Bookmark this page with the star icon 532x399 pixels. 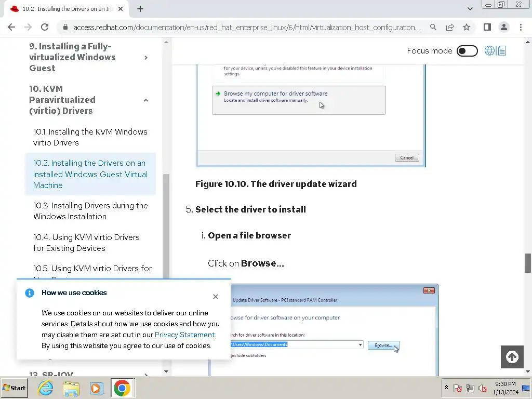467,27
